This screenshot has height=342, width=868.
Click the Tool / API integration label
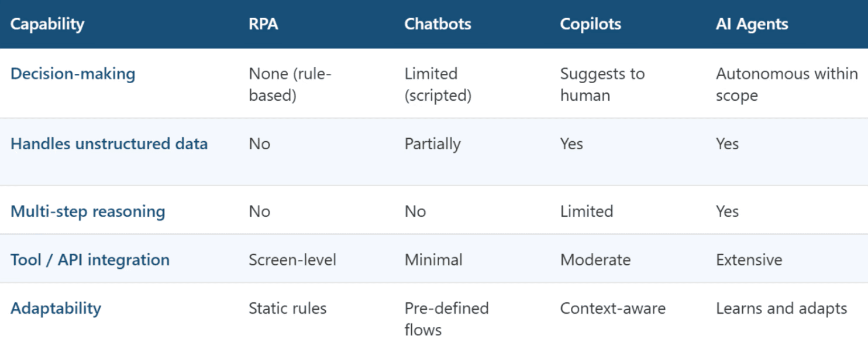pyautogui.click(x=90, y=260)
